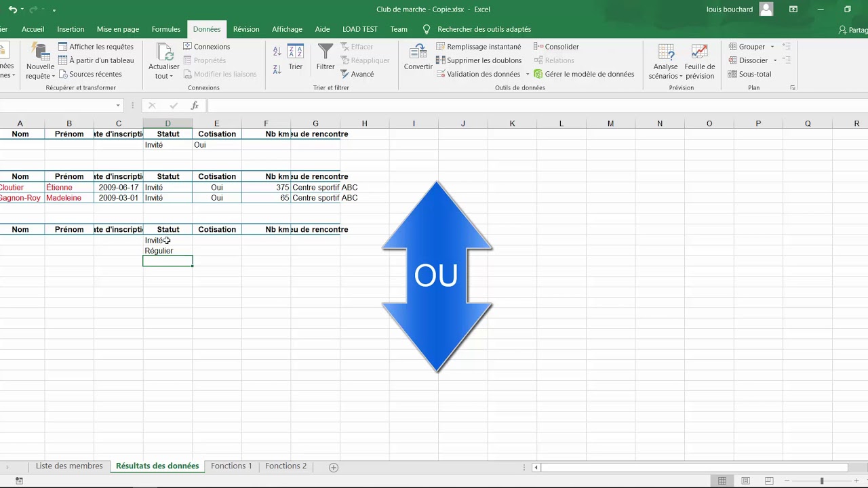Switch to the Formules ribbon tab
The height and width of the screenshot is (488, 868).
(166, 29)
